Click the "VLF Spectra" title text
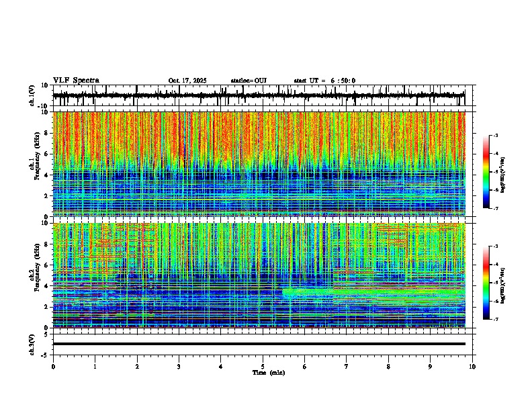This screenshot has width=532, height=411. [x=76, y=81]
